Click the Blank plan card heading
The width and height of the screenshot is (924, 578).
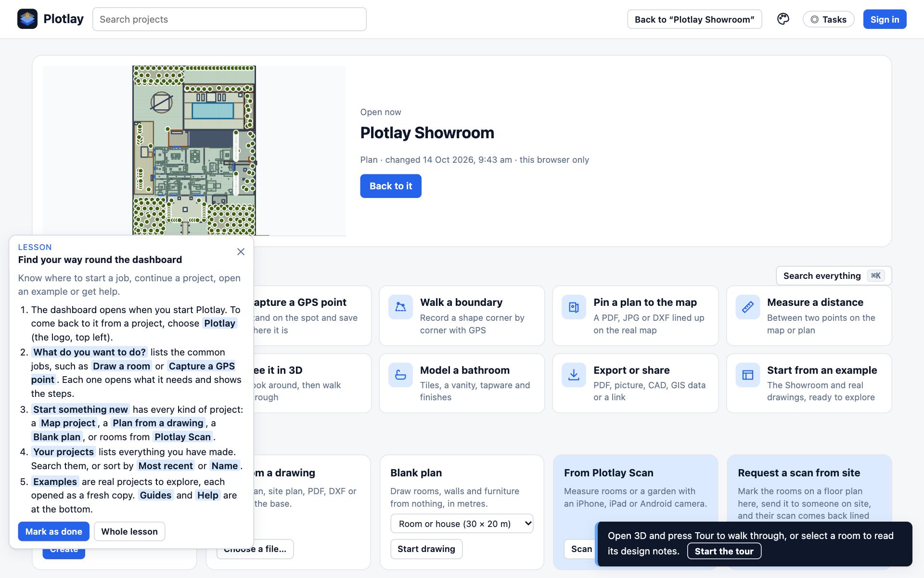(x=416, y=473)
